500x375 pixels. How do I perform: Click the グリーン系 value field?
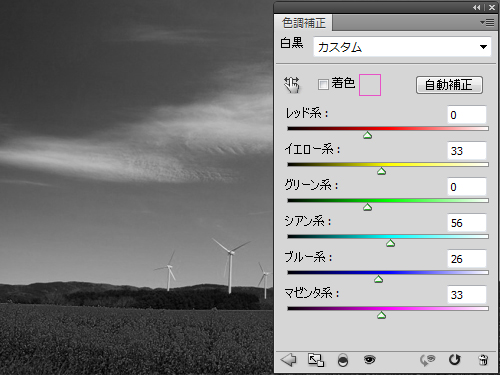pyautogui.click(x=466, y=187)
